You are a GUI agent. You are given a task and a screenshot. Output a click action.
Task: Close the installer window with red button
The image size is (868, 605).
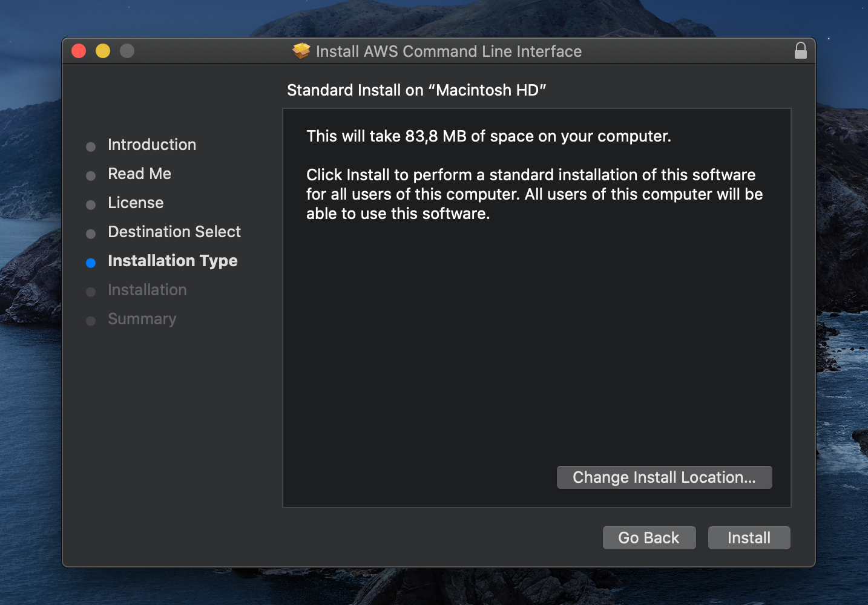point(79,51)
